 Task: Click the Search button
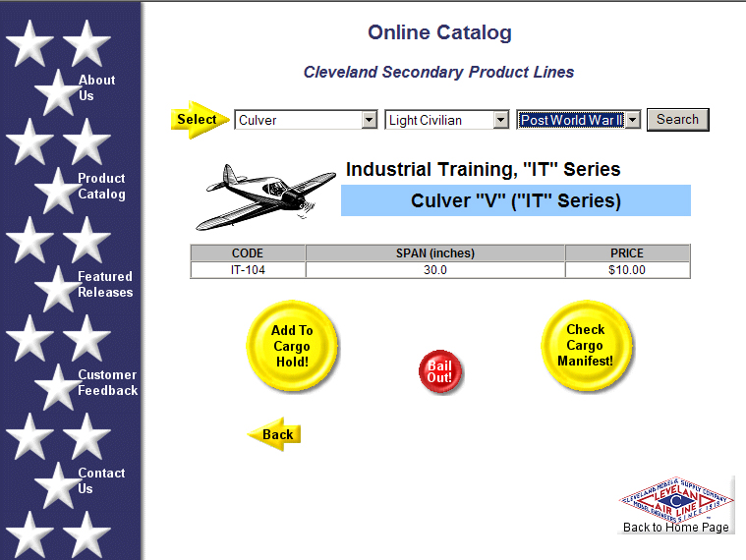pyautogui.click(x=677, y=120)
